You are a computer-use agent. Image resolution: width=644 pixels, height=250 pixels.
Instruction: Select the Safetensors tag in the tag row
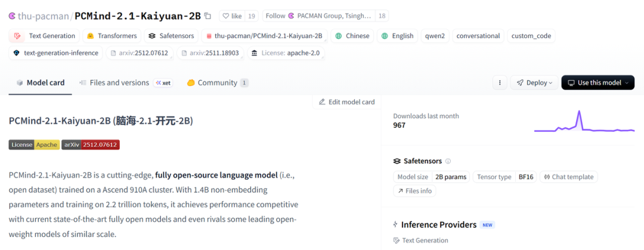tap(171, 36)
